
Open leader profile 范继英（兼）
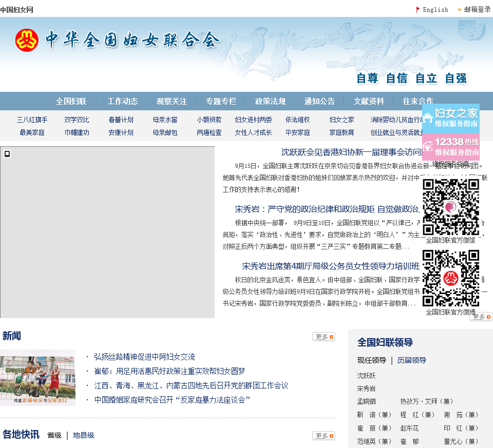pyautogui.click(x=374, y=441)
